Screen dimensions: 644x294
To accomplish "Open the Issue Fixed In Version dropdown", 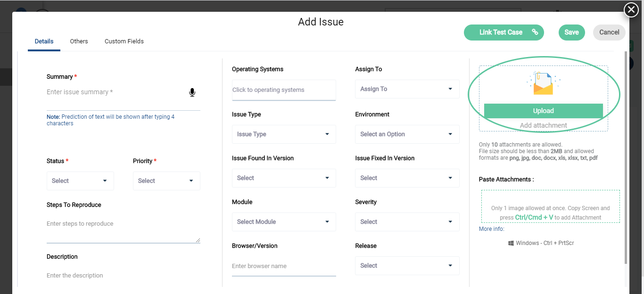I will [407, 178].
